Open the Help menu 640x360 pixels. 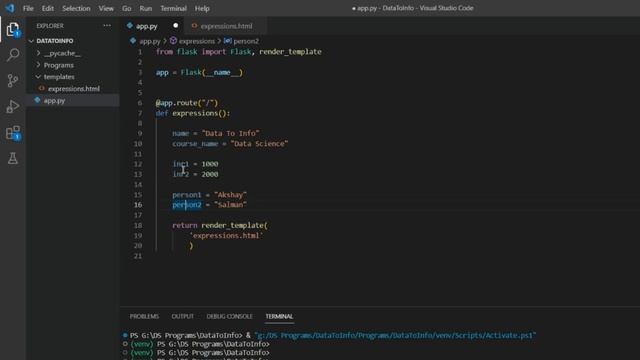pos(202,8)
